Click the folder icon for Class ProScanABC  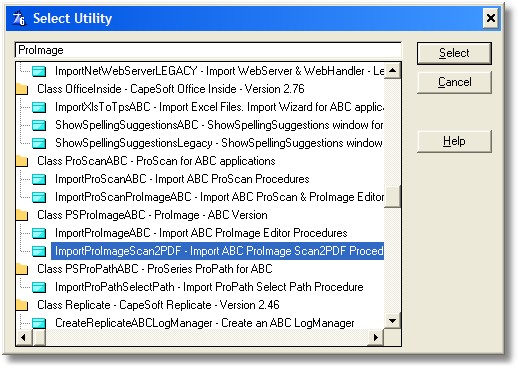point(22,161)
